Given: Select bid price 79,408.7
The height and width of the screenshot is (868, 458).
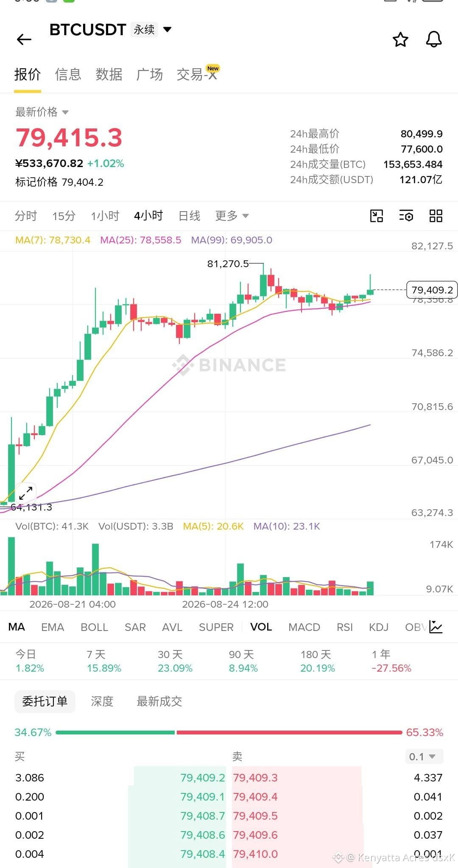Looking at the screenshot, I should point(203,816).
